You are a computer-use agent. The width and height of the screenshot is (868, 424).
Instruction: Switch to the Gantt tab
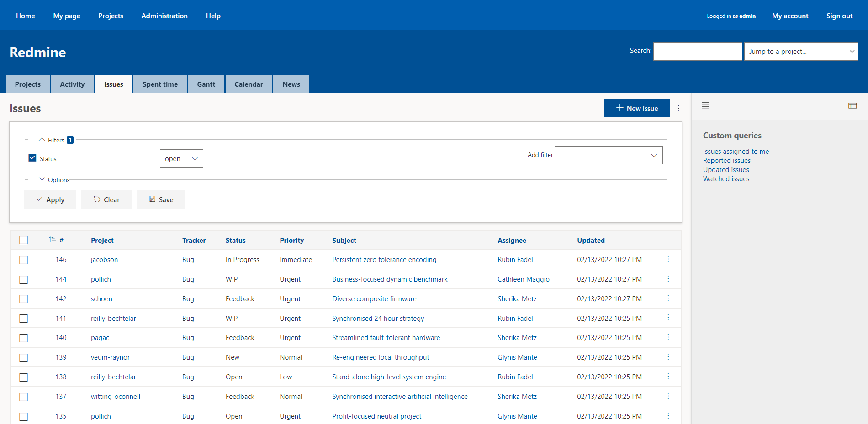[206, 84]
